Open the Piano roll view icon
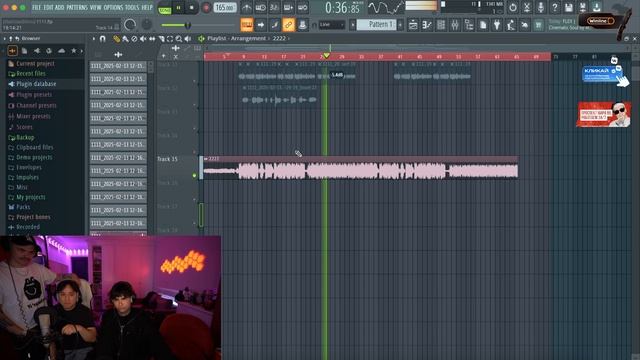Image resolution: width=640 pixels, height=360 pixels. pyautogui.click(x=427, y=25)
